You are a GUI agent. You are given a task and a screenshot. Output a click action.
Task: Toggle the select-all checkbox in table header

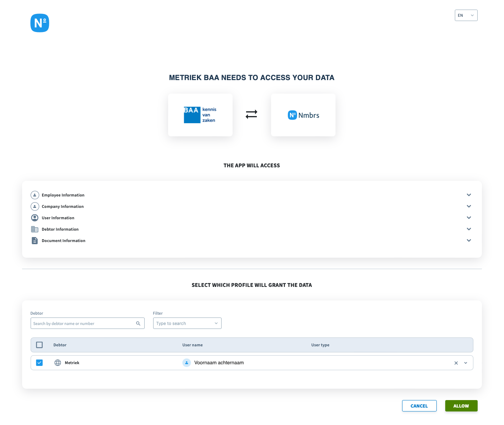tap(40, 345)
